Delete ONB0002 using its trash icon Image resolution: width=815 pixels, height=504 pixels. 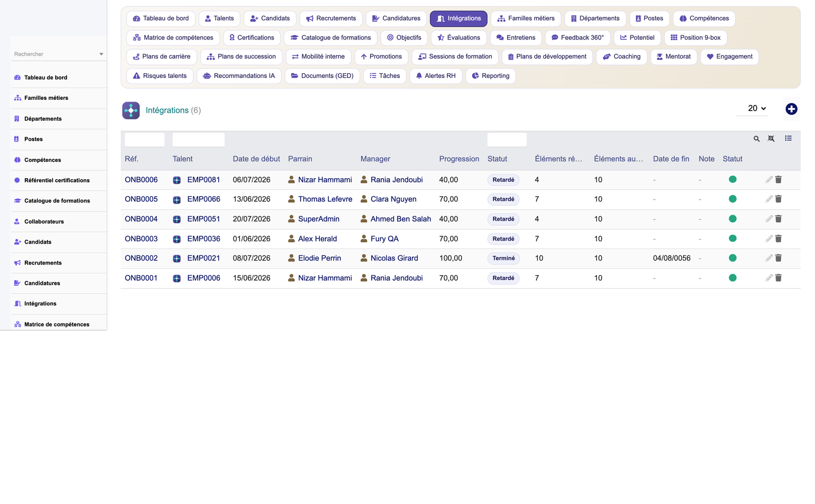coord(778,258)
